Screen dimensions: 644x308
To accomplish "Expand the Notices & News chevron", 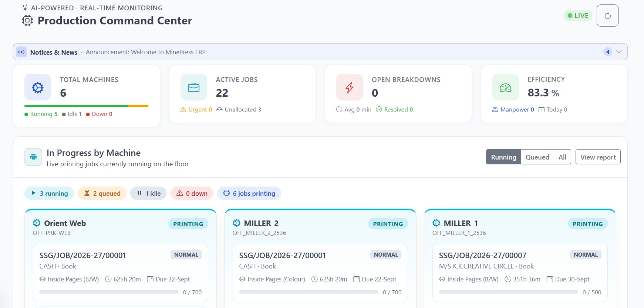I will click(619, 52).
